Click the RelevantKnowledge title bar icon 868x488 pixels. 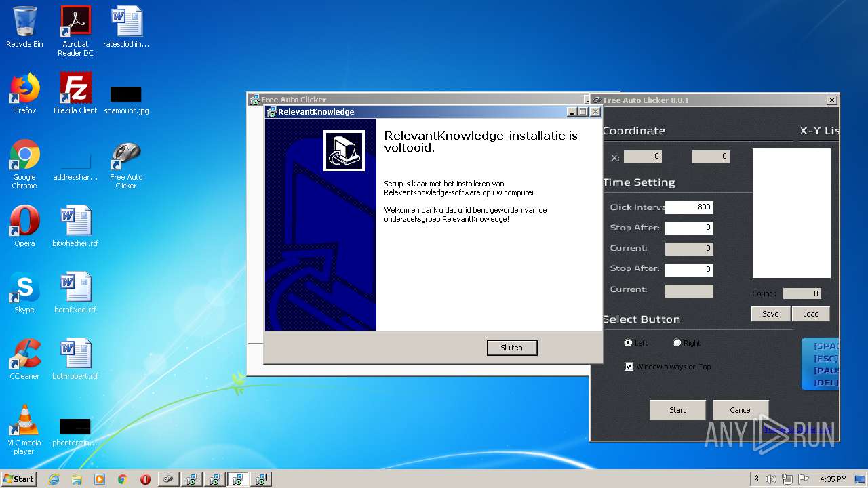pyautogui.click(x=271, y=112)
